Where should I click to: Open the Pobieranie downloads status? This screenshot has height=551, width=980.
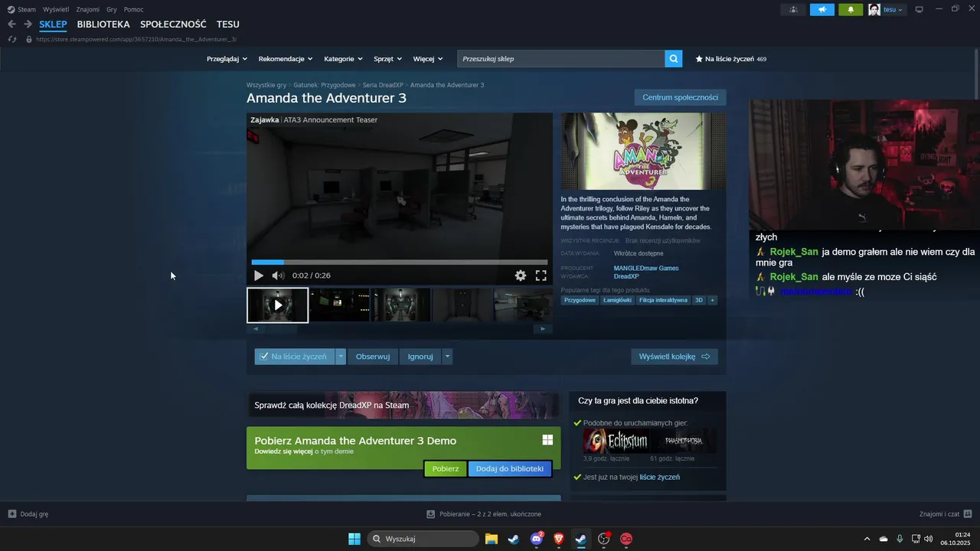click(x=484, y=514)
